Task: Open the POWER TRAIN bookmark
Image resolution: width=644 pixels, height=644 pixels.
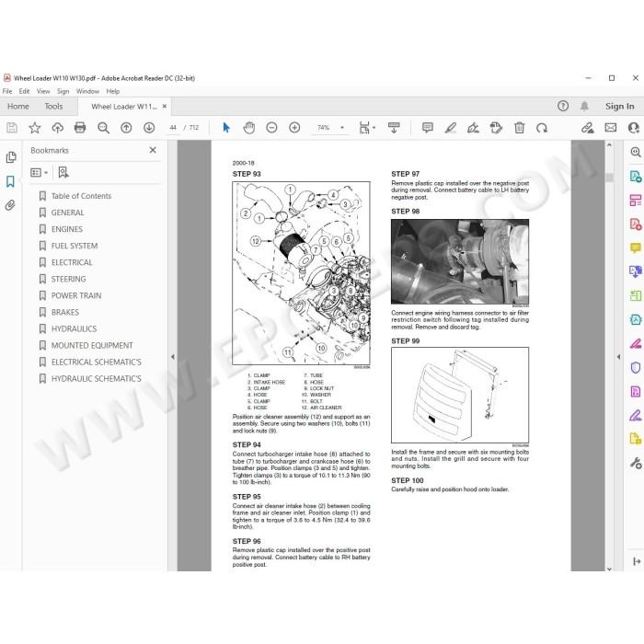Action: click(x=76, y=295)
